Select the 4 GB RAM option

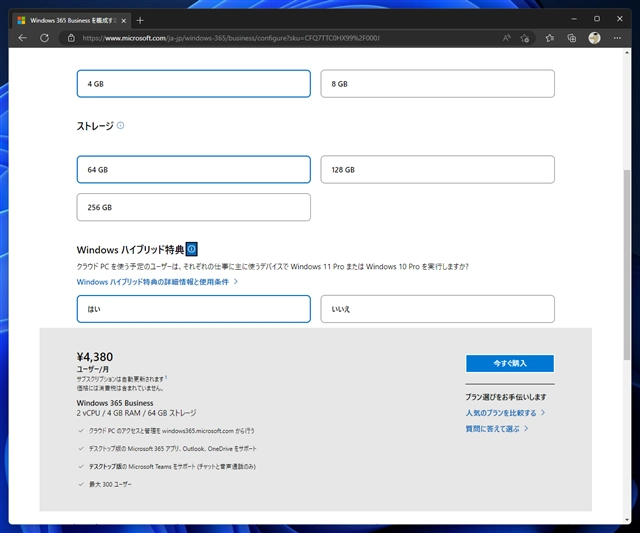tap(193, 84)
